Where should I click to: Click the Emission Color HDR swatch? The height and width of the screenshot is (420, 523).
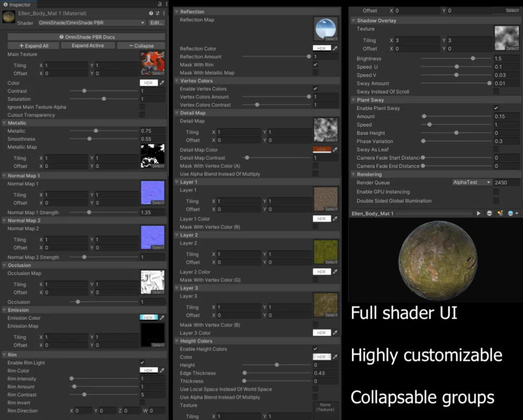[149, 318]
